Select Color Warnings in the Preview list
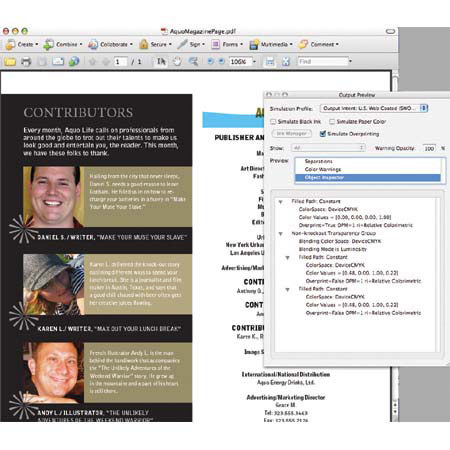 tap(368, 169)
